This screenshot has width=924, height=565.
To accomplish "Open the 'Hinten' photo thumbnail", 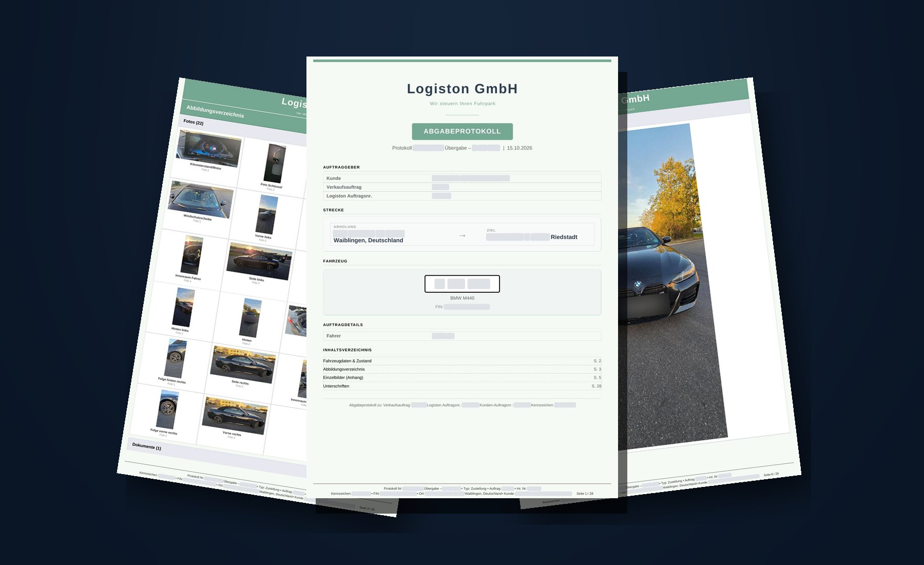I will pos(251,318).
